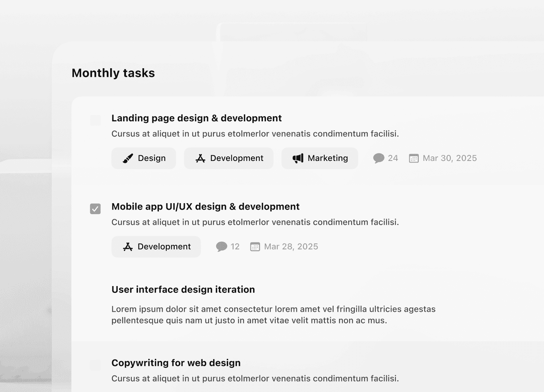Click the Mar 30, 2025 due date
The width and height of the screenshot is (544, 392).
pyautogui.click(x=450, y=158)
